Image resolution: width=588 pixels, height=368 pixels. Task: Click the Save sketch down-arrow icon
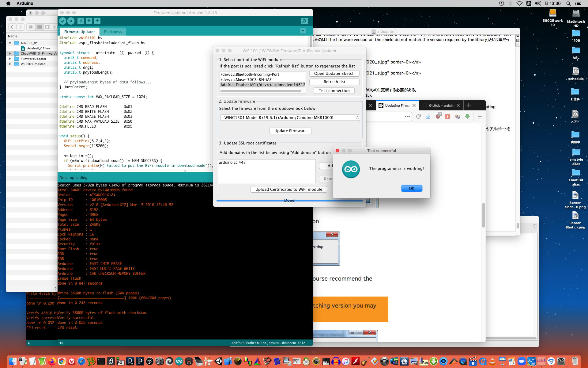97,21
